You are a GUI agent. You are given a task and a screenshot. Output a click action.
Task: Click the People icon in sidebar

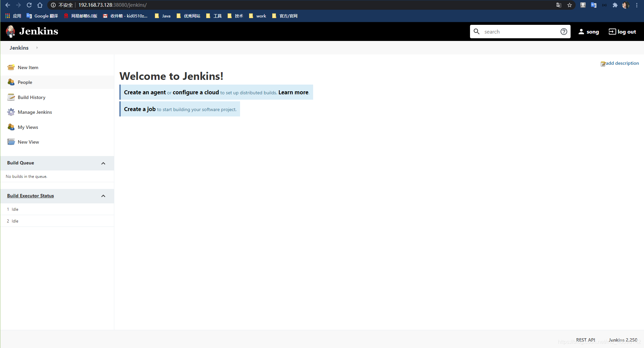pos(11,82)
